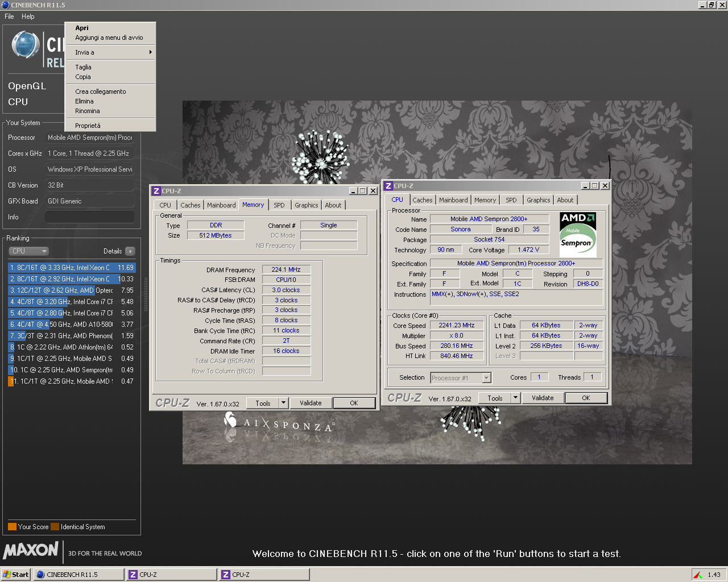Open the File menu
728x582 pixels.
point(9,16)
